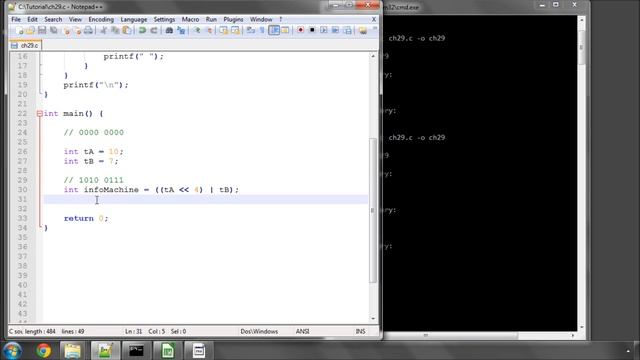
Task: Select the ch29.c document tab
Action: coord(26,45)
